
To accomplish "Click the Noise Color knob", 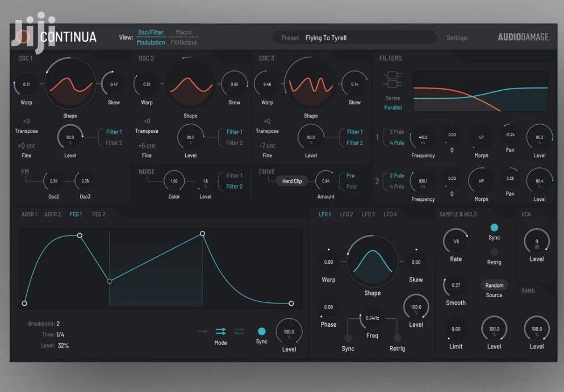I will [174, 181].
